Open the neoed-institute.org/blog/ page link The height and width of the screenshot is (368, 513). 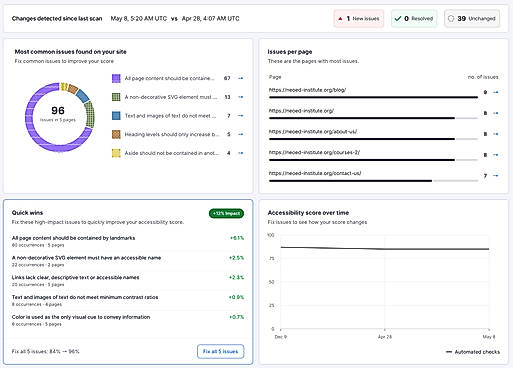tap(307, 90)
